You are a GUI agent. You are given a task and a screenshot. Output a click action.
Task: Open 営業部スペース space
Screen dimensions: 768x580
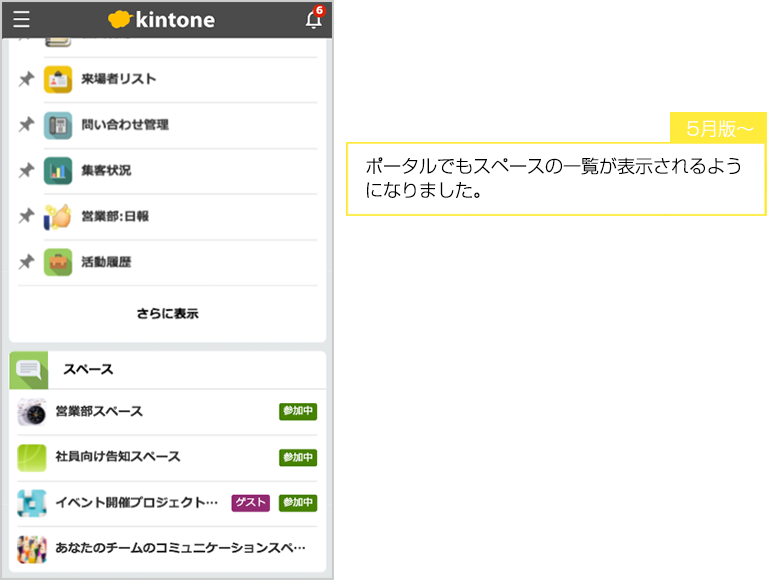[99, 411]
